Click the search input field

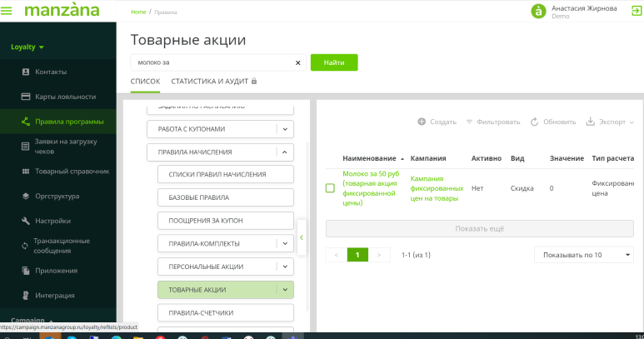212,62
